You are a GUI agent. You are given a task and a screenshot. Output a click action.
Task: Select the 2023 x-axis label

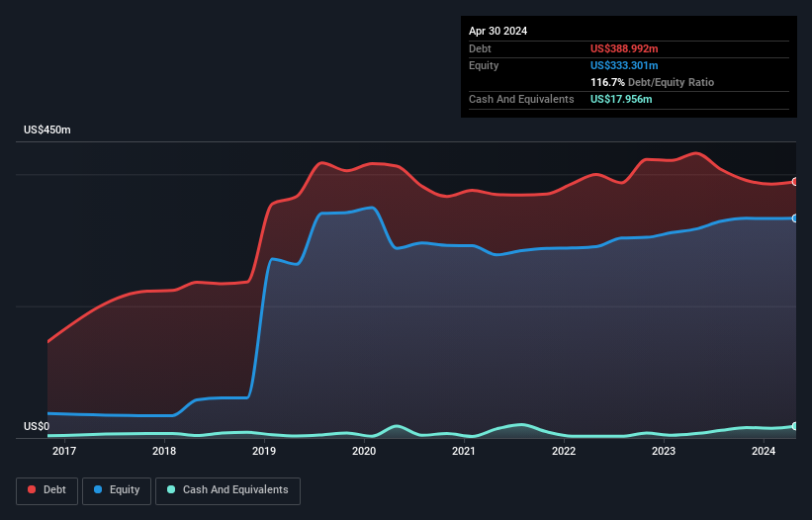coord(664,451)
